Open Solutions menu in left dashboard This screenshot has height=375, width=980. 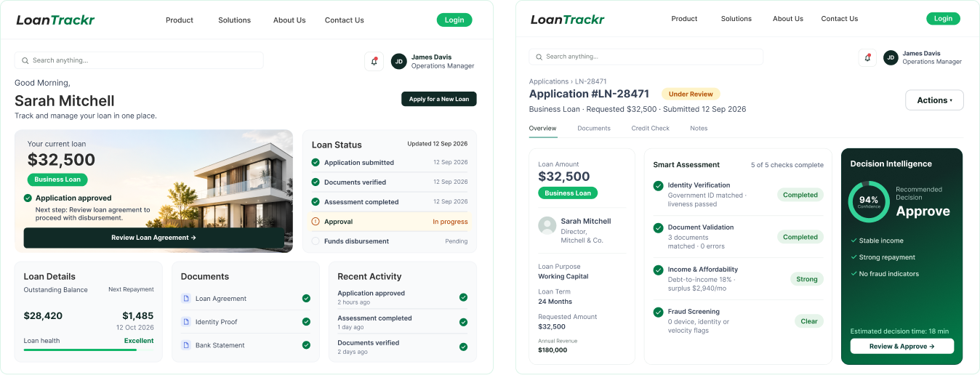click(234, 20)
